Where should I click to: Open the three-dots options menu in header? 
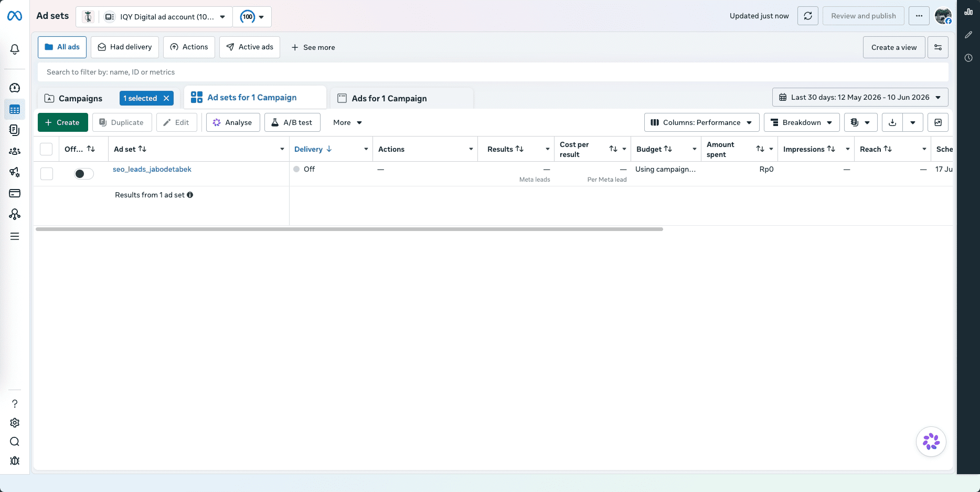coord(919,16)
